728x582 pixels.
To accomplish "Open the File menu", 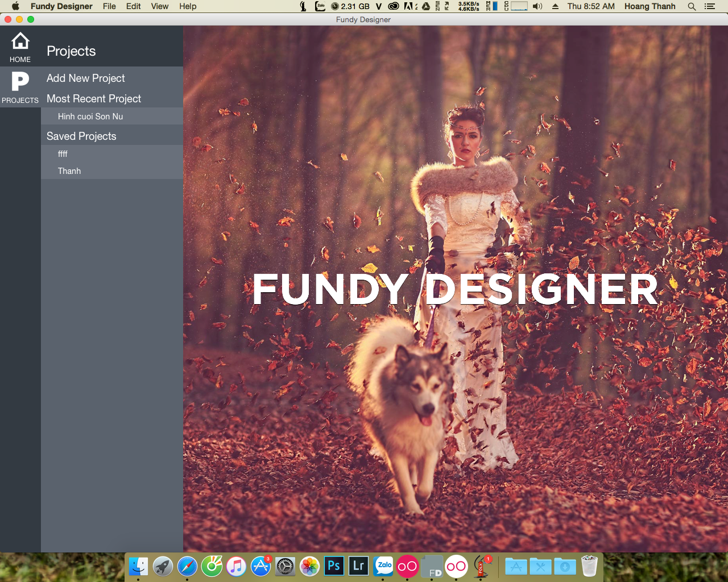I will pyautogui.click(x=109, y=6).
